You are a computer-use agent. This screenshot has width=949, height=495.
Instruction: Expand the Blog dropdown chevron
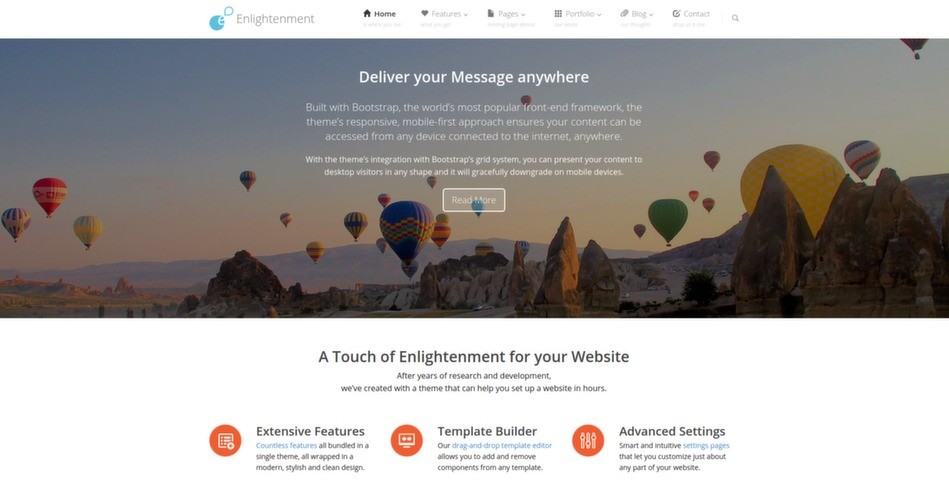[x=651, y=15]
